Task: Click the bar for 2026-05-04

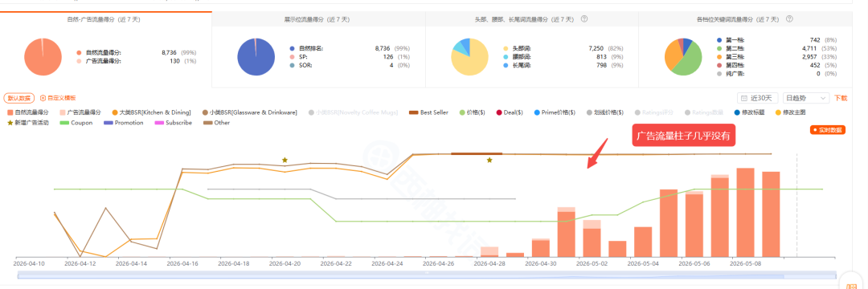Action: (x=643, y=242)
